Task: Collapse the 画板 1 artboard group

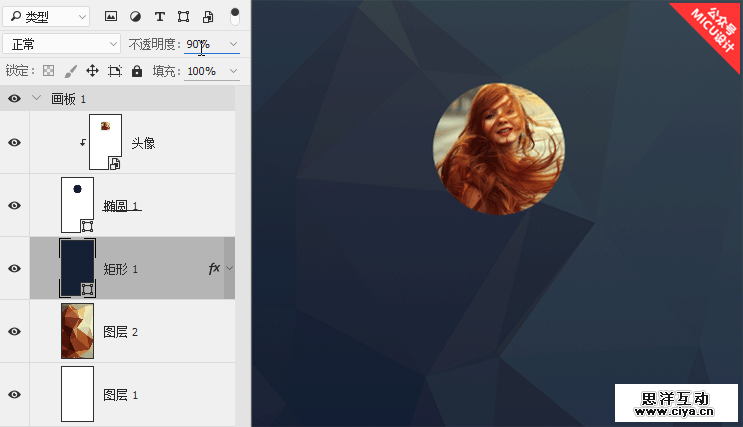Action: [37, 98]
